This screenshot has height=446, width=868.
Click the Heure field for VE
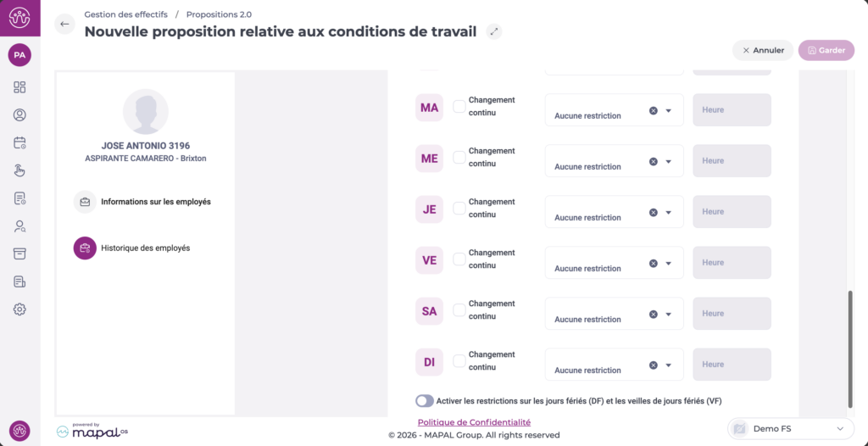[x=732, y=263]
